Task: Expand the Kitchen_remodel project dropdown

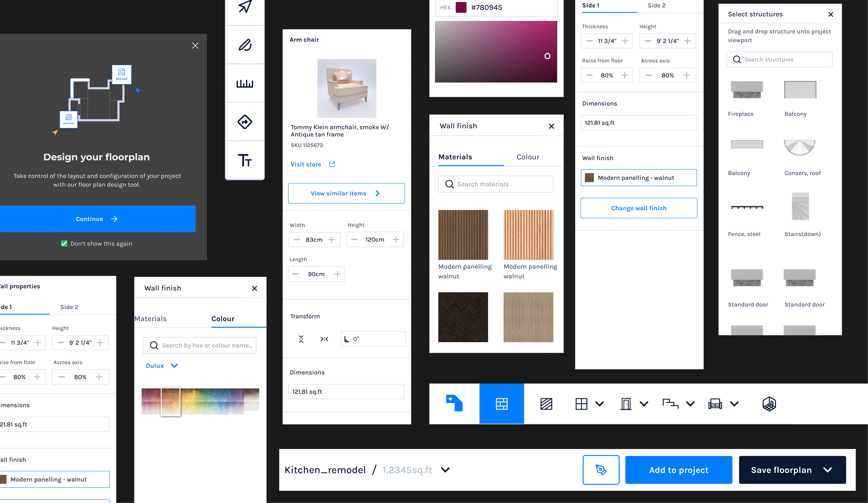Action: pyautogui.click(x=445, y=470)
